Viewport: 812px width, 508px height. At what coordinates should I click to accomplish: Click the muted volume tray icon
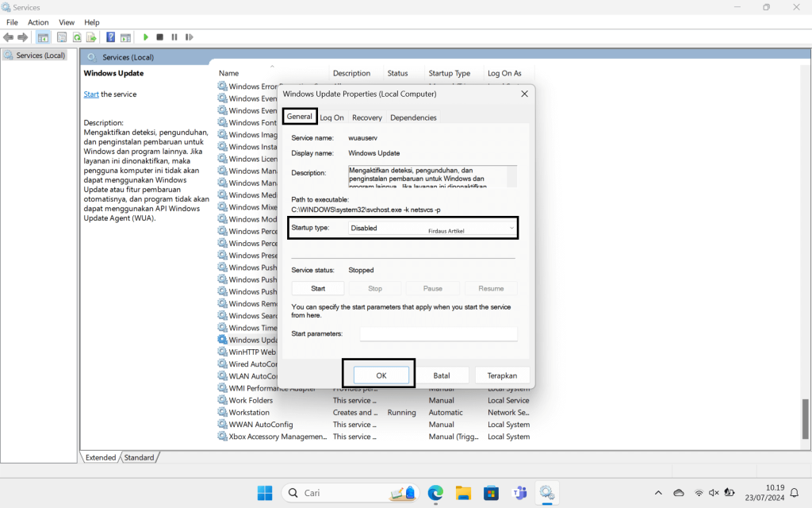tap(714, 493)
